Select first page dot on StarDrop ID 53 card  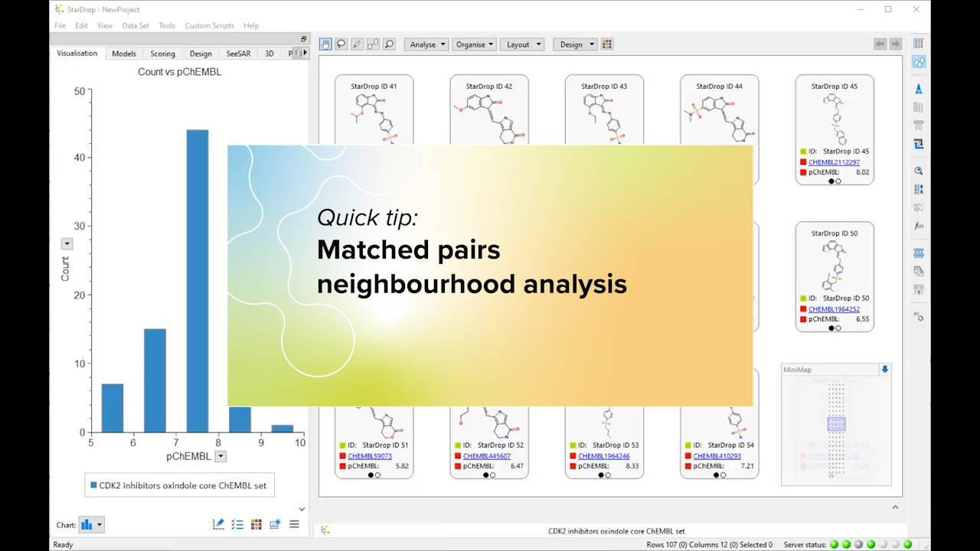point(601,475)
